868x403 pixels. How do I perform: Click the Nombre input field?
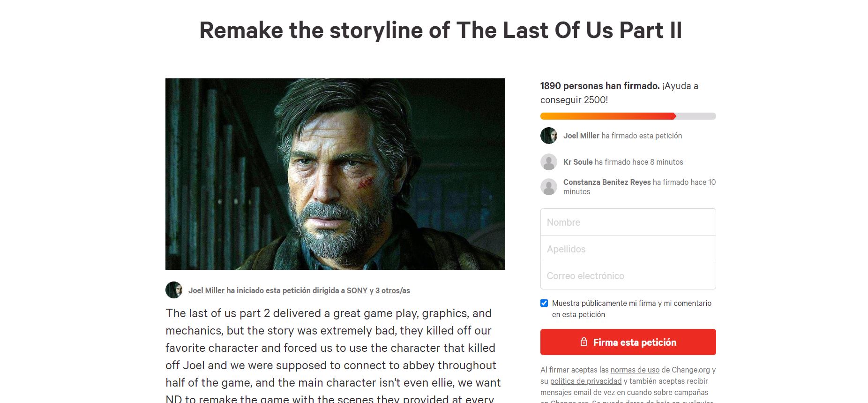[x=628, y=222]
